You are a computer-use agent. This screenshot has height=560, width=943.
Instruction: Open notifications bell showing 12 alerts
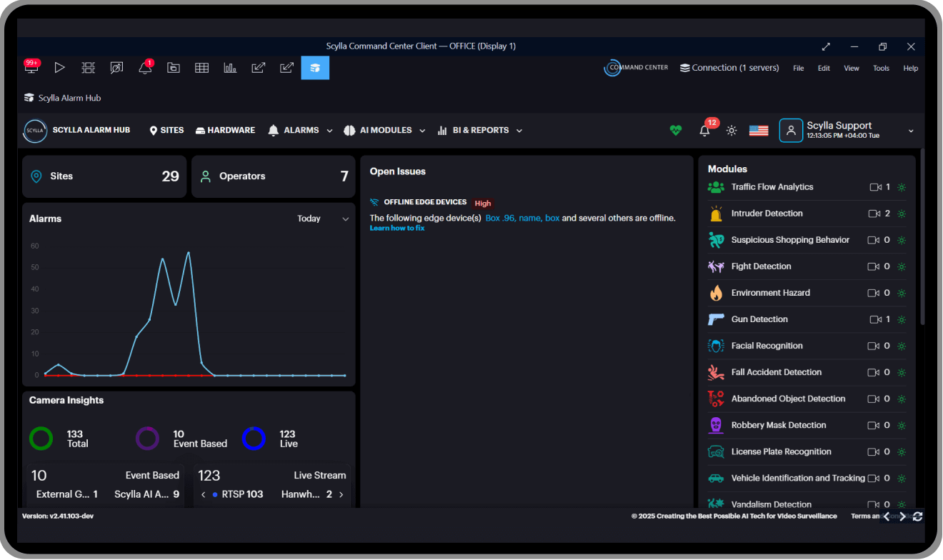(705, 131)
